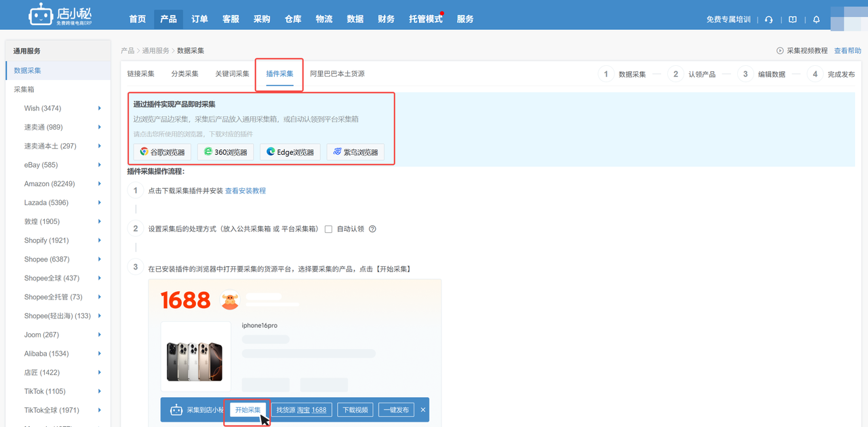Expand the Wish (3474) collection box
Viewport: 868px width, 427px height.
tap(100, 109)
